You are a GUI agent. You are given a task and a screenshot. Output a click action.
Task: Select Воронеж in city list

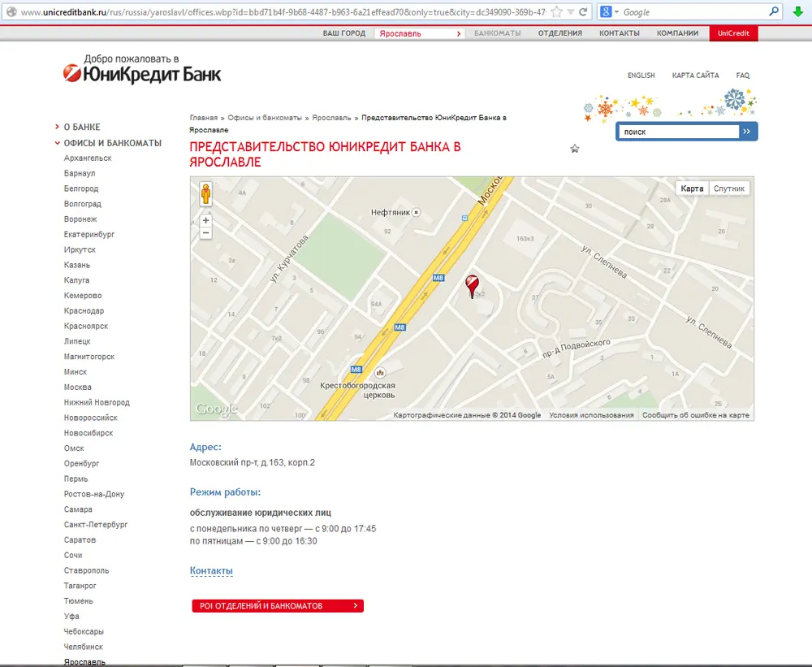(80, 219)
